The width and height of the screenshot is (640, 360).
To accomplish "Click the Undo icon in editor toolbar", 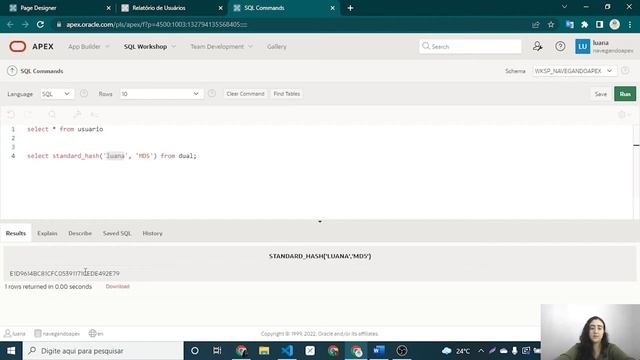I will point(11,115).
